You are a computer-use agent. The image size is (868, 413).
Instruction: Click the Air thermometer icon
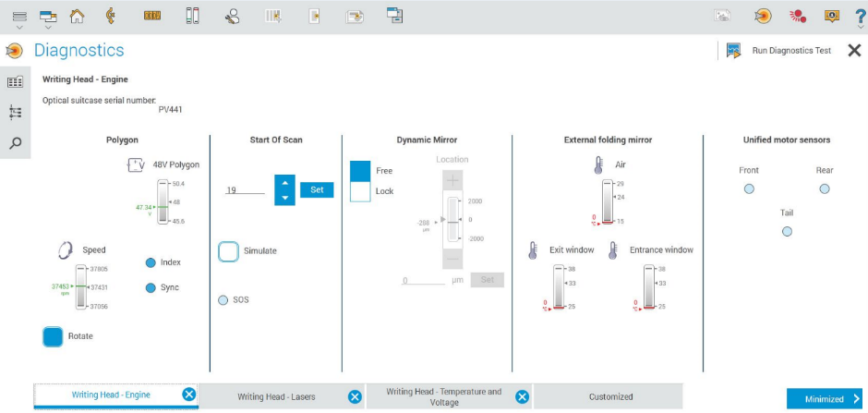tap(598, 165)
